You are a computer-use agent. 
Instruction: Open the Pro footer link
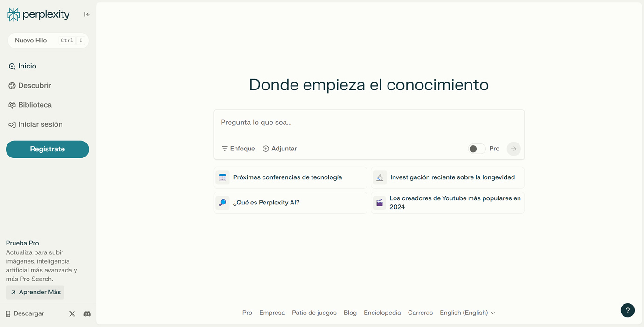click(247, 313)
